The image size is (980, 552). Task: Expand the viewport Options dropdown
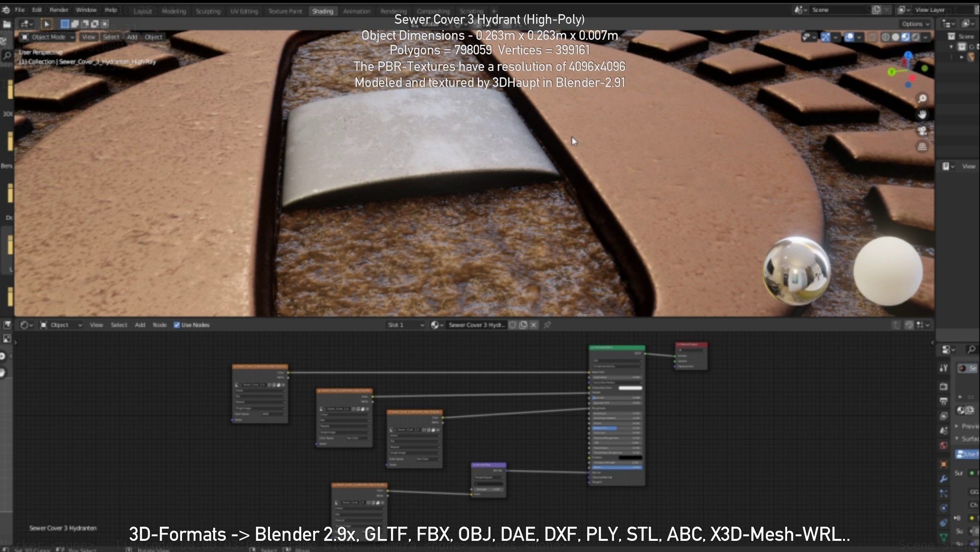click(915, 24)
